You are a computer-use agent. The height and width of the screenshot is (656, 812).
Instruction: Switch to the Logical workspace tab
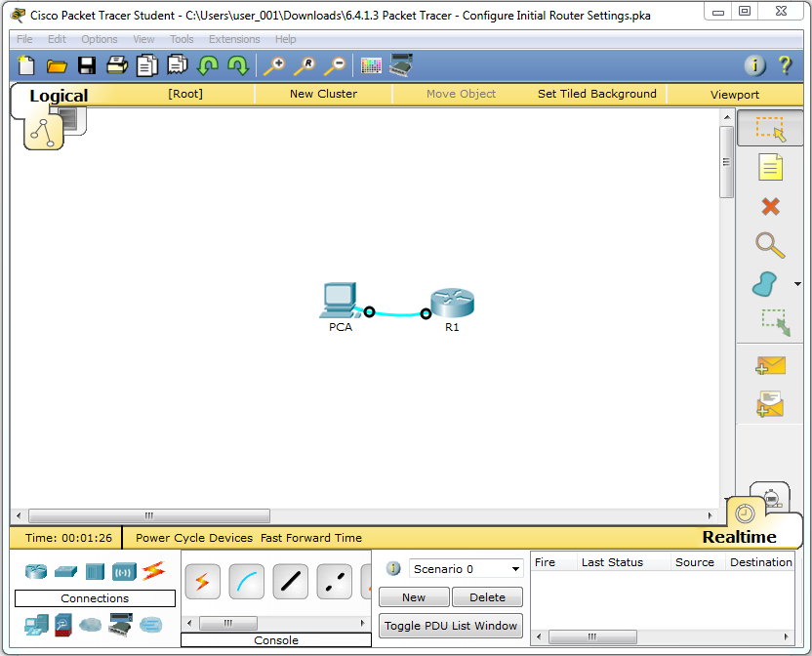click(59, 96)
